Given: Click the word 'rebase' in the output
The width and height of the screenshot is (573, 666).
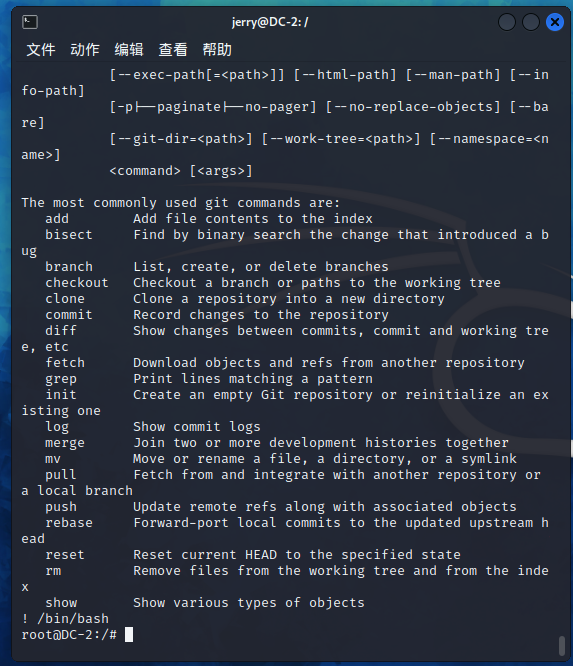Looking at the screenshot, I should coord(69,523).
